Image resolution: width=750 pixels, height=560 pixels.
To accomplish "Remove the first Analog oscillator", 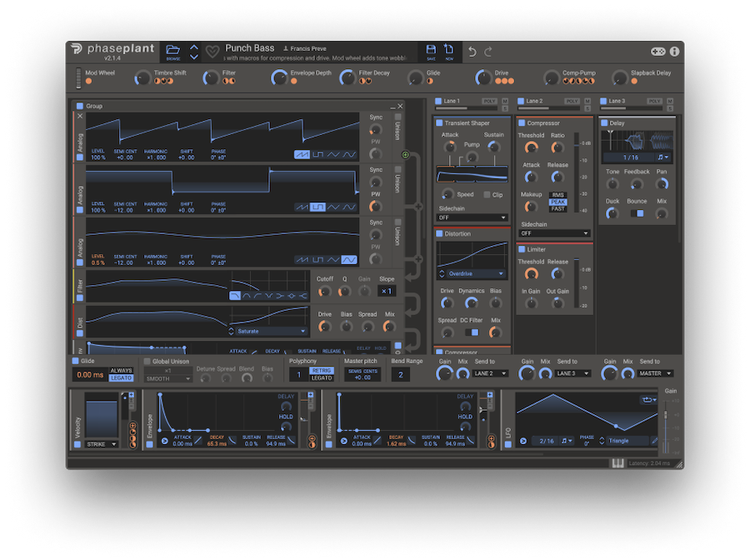I will pyautogui.click(x=80, y=116).
